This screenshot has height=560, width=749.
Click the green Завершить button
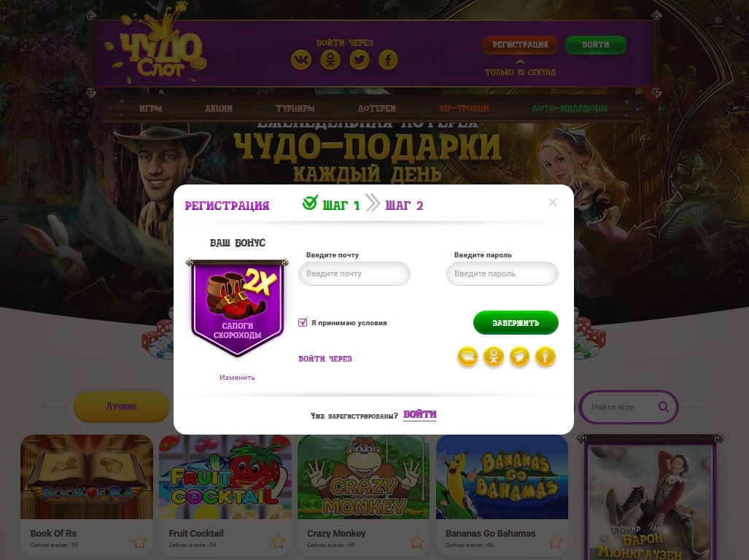(x=516, y=323)
